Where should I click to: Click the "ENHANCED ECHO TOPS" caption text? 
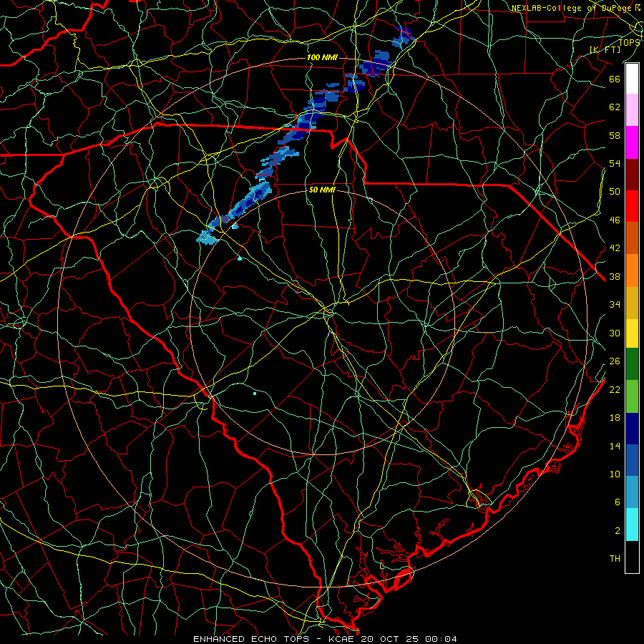coord(250,639)
